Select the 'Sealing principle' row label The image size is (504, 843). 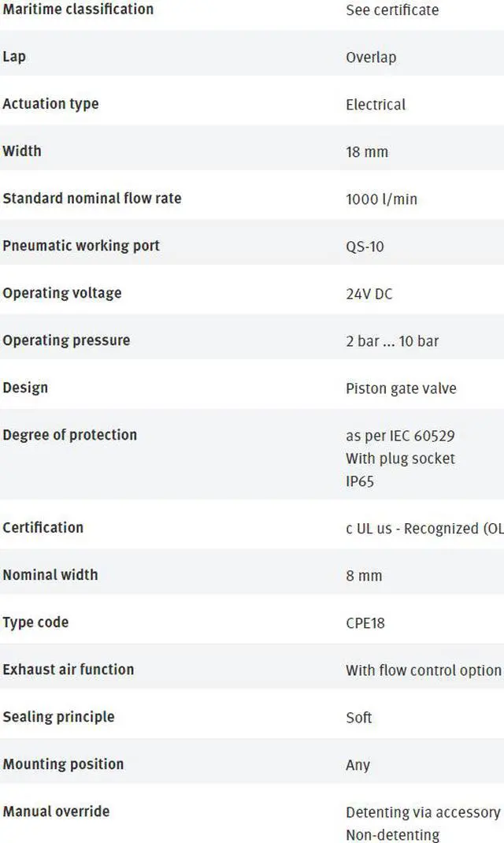[58, 717]
